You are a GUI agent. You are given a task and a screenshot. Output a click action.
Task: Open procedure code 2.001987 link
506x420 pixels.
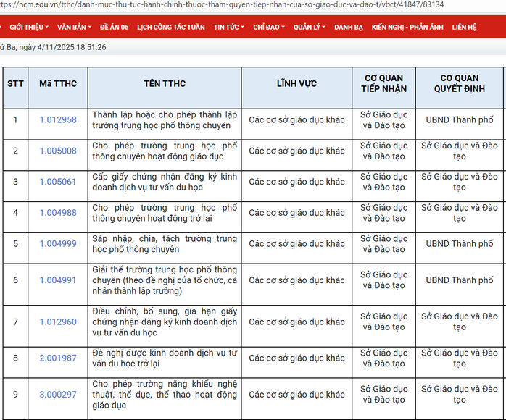[58, 358]
